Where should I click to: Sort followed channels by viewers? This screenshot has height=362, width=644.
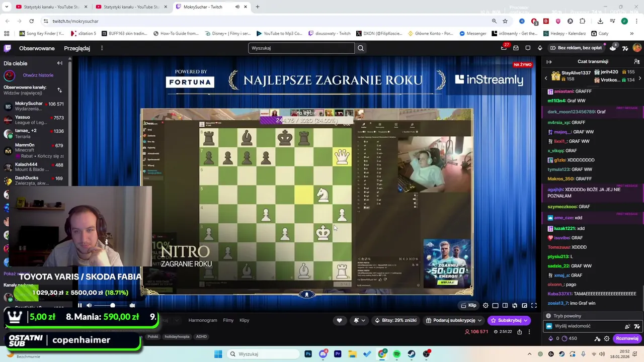pos(59,90)
